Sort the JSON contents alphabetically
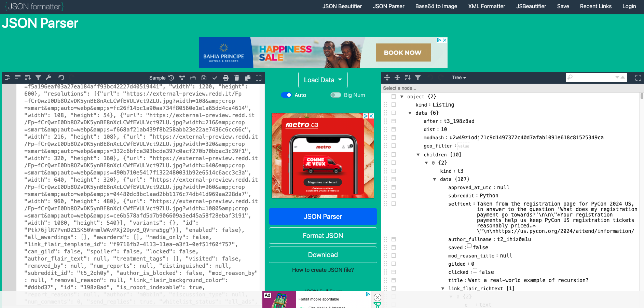 click(28, 78)
